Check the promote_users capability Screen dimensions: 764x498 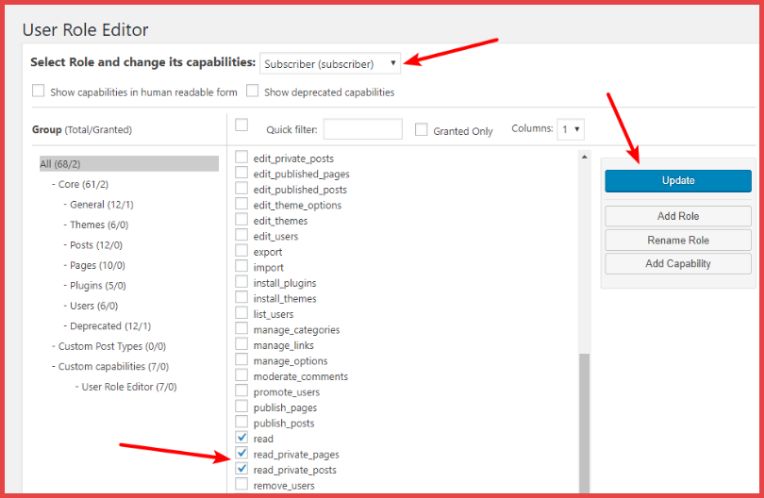tap(241, 391)
